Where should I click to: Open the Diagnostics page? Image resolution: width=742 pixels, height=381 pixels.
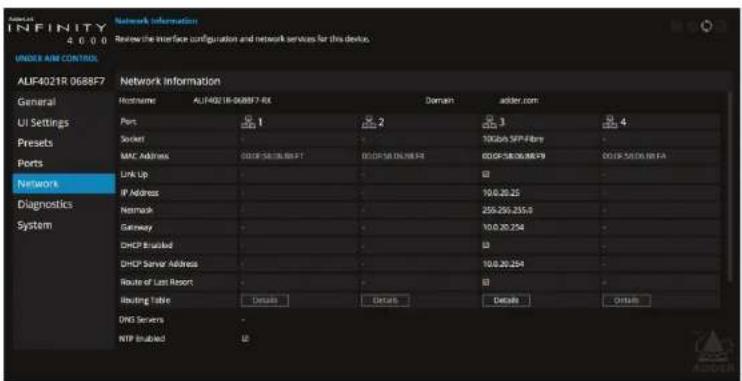[45, 204]
